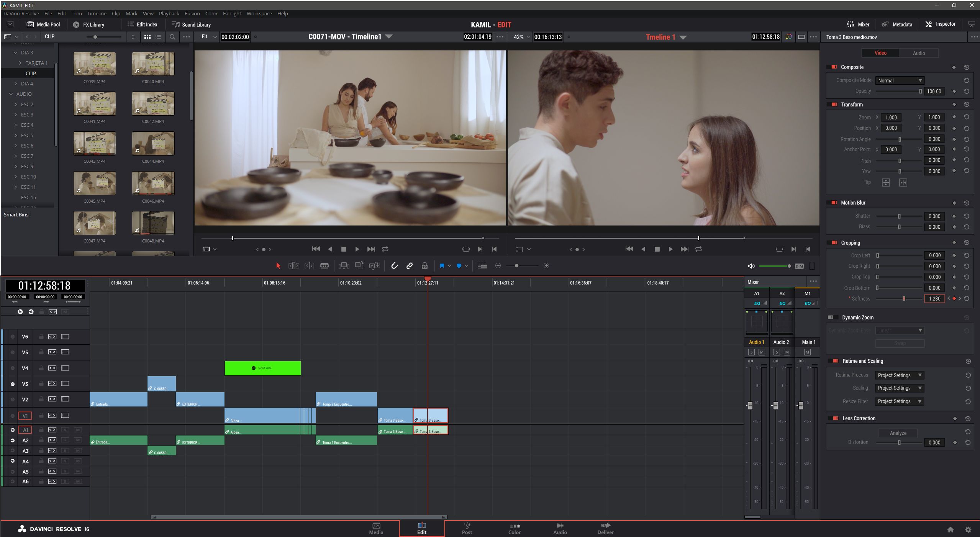
Task: Open the source viewer Fit zoom dropdown
Action: 209,37
